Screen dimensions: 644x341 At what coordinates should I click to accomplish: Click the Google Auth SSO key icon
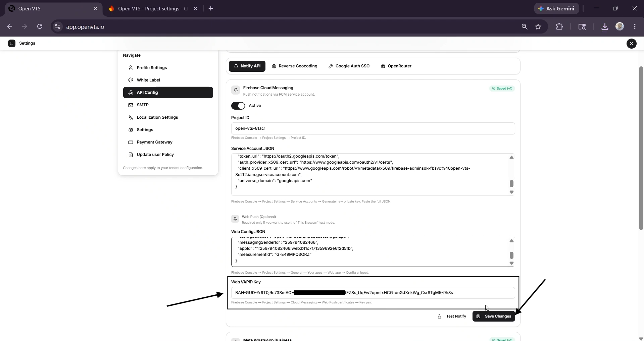(331, 66)
